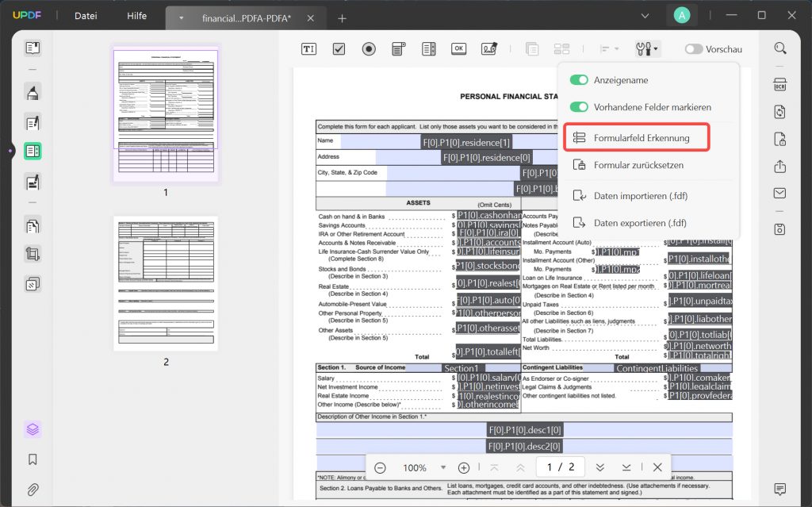This screenshot has height=507, width=812.
Task: Click Daten exportieren (.fdf)
Action: pos(639,223)
